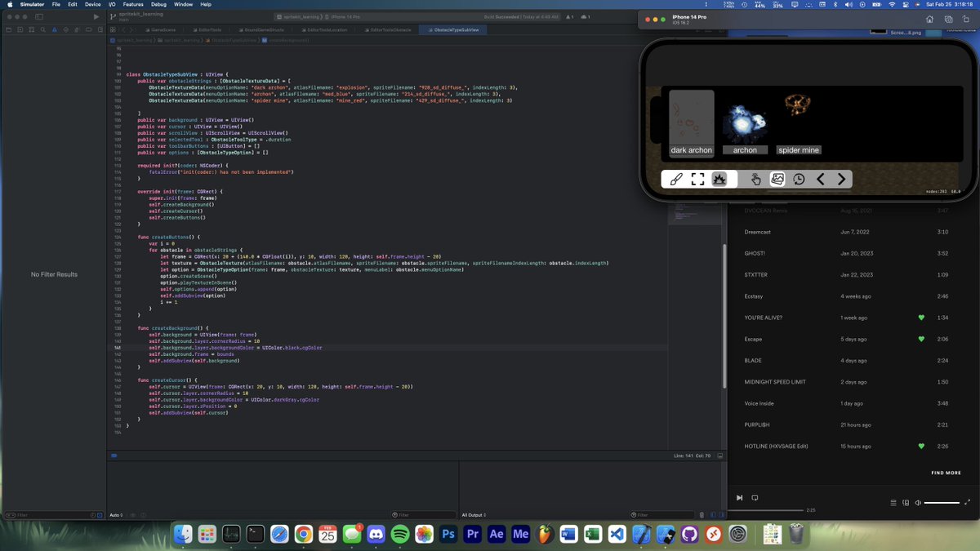Select the selection-frame tool in simulator toolbar

click(x=697, y=180)
